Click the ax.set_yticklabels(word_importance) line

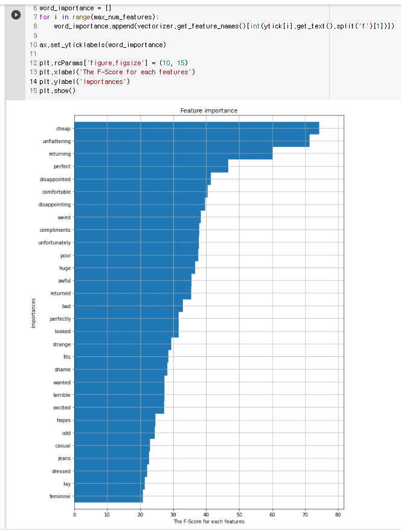coord(103,45)
